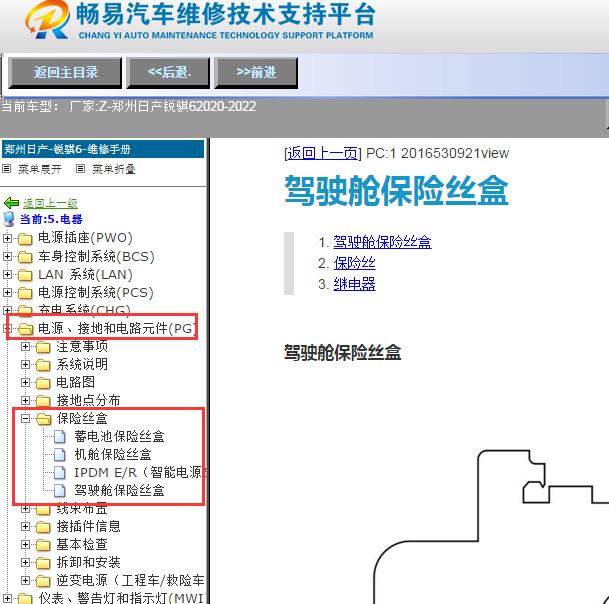Click the 驾驶舱保险丝盒 document icon
This screenshot has height=604, width=609.
tap(59, 491)
